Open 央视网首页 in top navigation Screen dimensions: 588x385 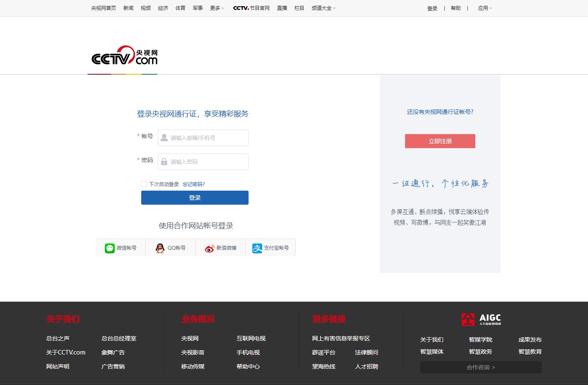point(104,8)
